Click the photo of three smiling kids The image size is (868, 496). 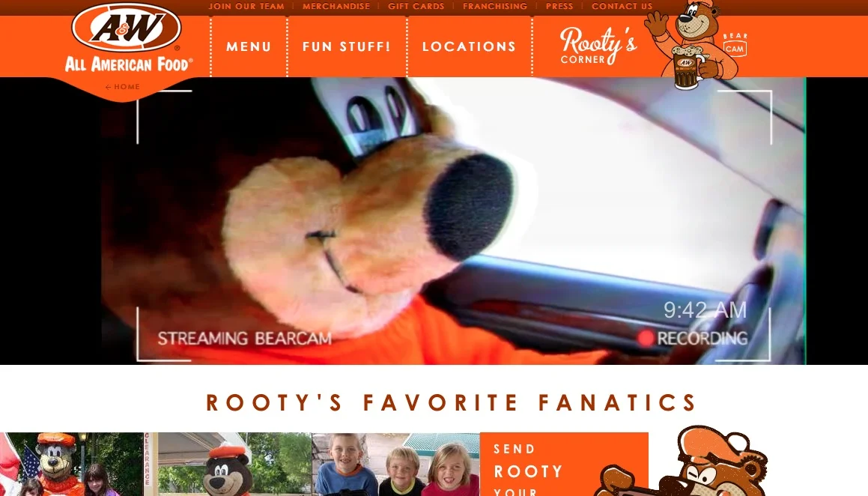tap(395, 465)
